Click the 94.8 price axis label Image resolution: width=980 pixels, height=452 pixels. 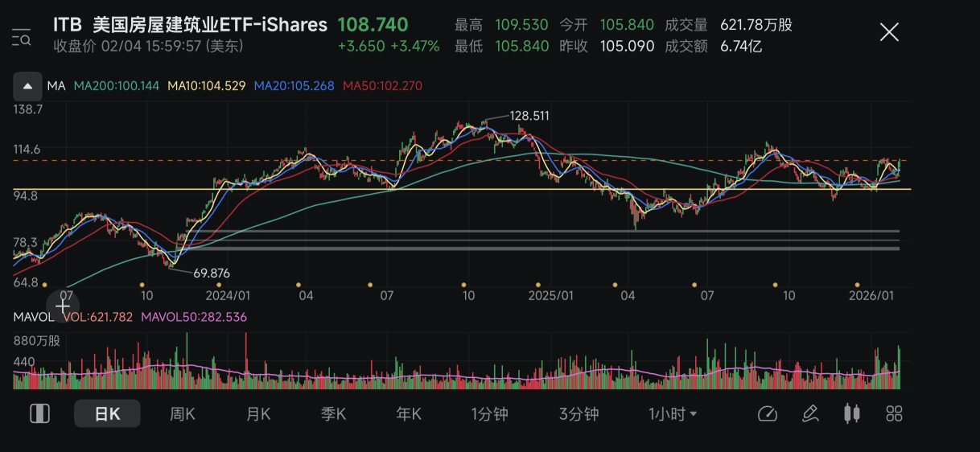tap(26, 195)
